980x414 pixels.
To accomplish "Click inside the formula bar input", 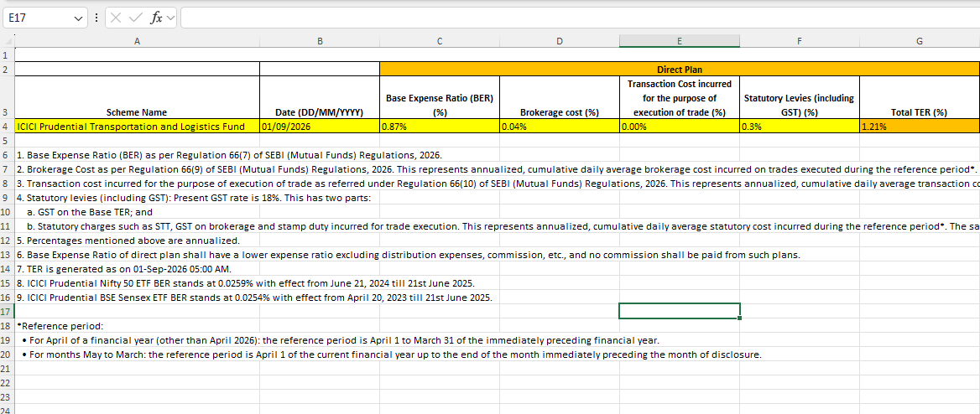I will [580, 18].
